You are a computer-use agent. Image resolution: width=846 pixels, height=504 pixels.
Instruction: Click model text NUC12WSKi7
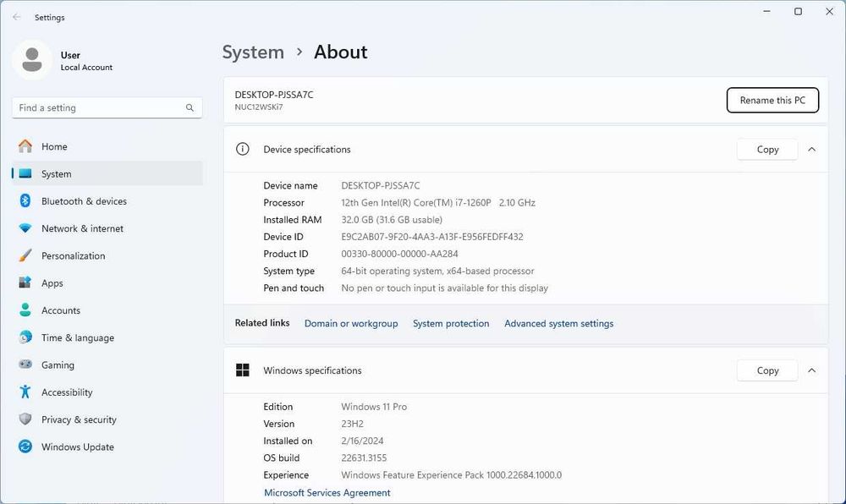258,107
